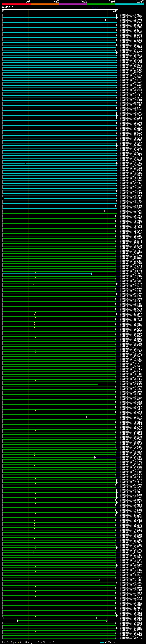Select hit label UniRef100_C5XRQ7
The image size is (146, 644).
[x=131, y=342]
